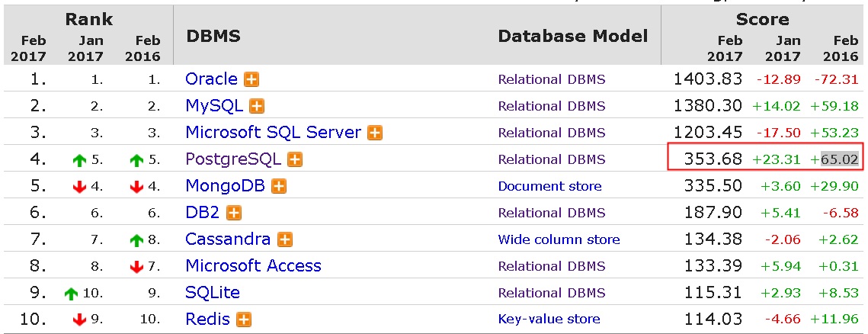Open the PostgreSQL system page
Screen dimensions: 868x334
(233, 159)
